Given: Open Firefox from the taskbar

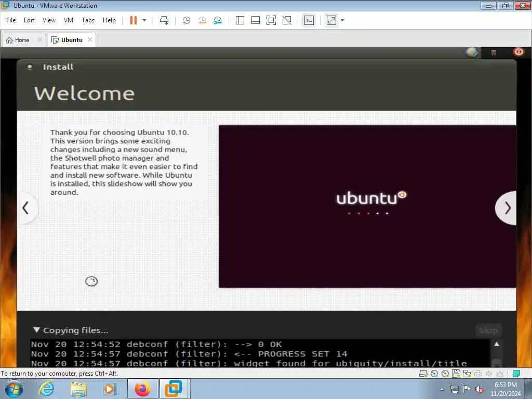Looking at the screenshot, I should click(x=142, y=389).
